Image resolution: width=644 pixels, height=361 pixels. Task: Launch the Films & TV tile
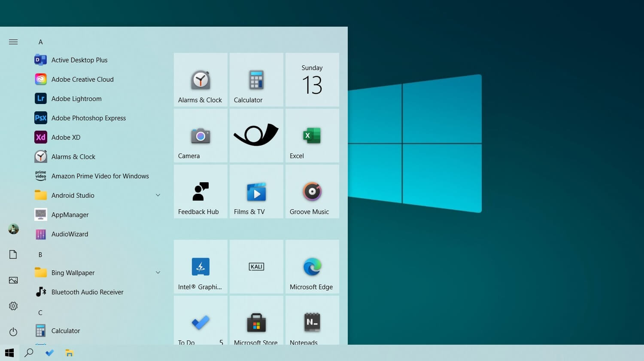pyautogui.click(x=256, y=191)
